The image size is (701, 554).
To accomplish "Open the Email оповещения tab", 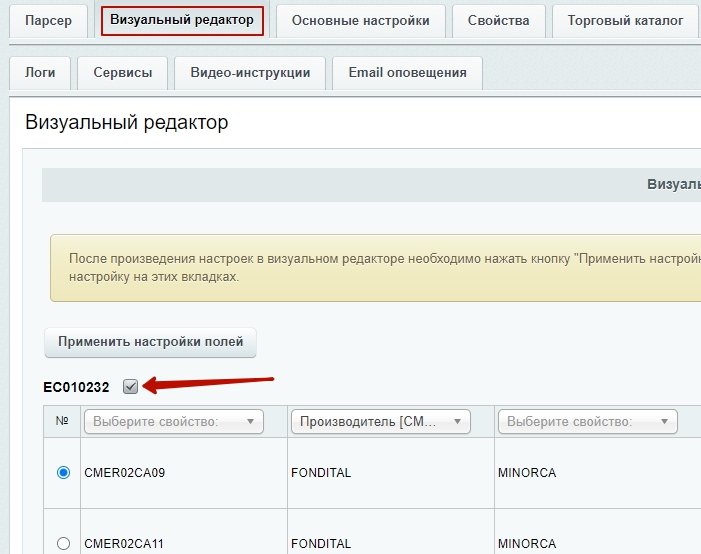I will [407, 72].
